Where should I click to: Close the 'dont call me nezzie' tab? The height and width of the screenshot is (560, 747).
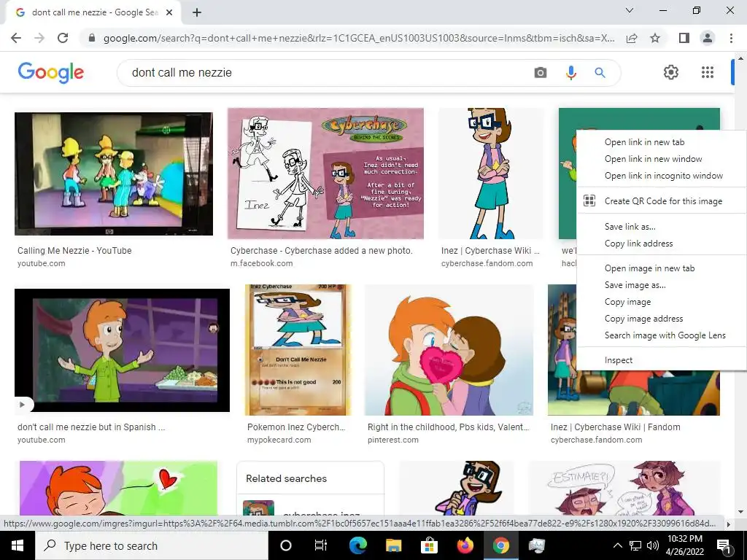point(169,12)
